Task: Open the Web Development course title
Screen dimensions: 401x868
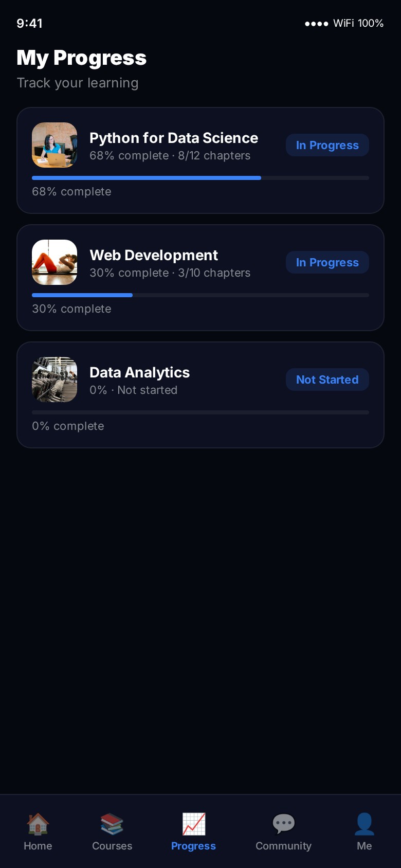Action: pos(154,255)
